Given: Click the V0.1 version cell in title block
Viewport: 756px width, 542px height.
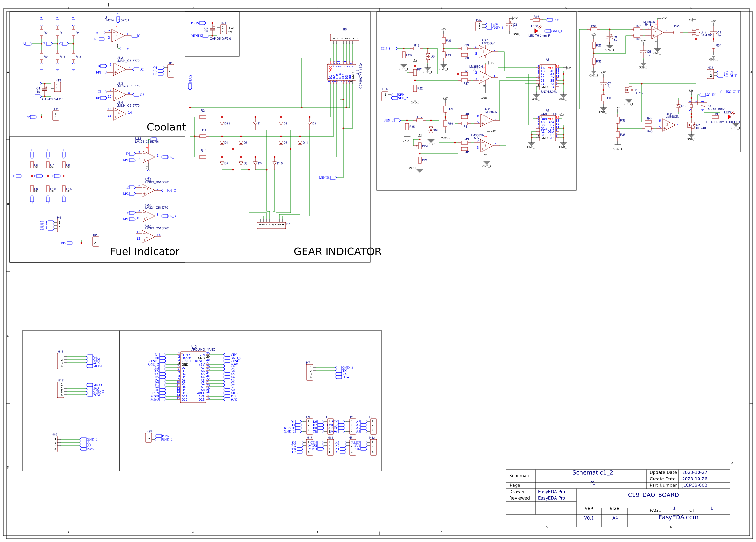Looking at the screenshot, I should pos(589,518).
